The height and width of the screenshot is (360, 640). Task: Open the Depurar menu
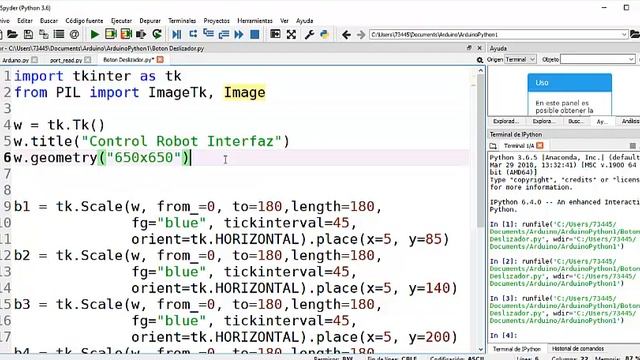(x=150, y=20)
